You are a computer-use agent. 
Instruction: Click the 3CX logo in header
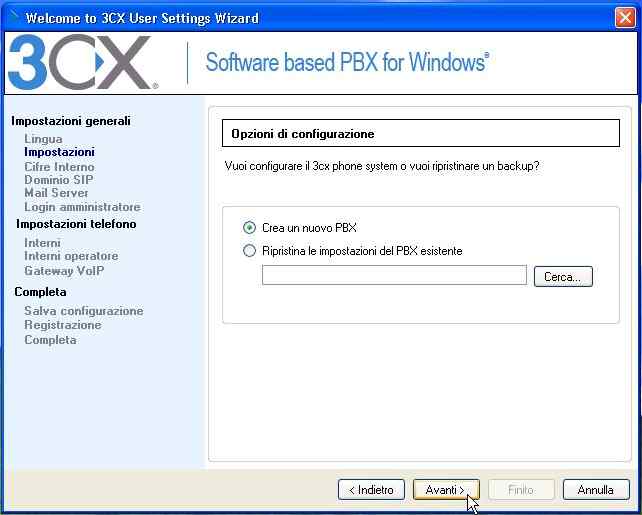(x=83, y=62)
